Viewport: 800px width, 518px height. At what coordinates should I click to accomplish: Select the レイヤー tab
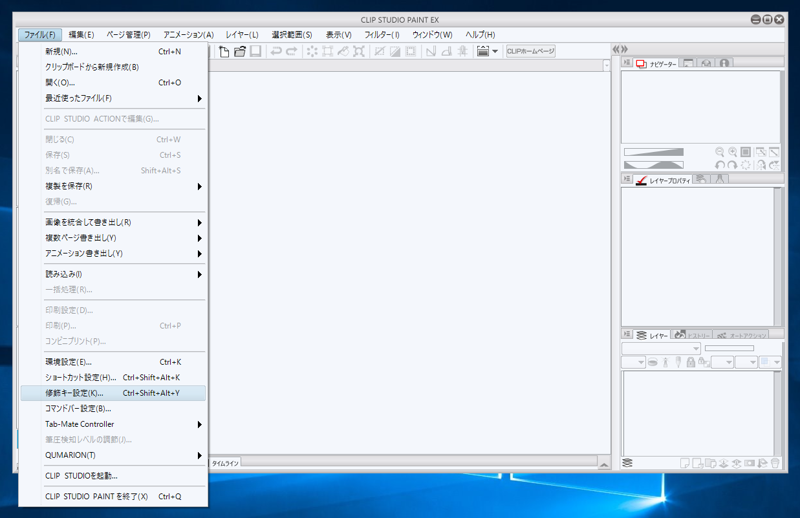click(x=652, y=335)
